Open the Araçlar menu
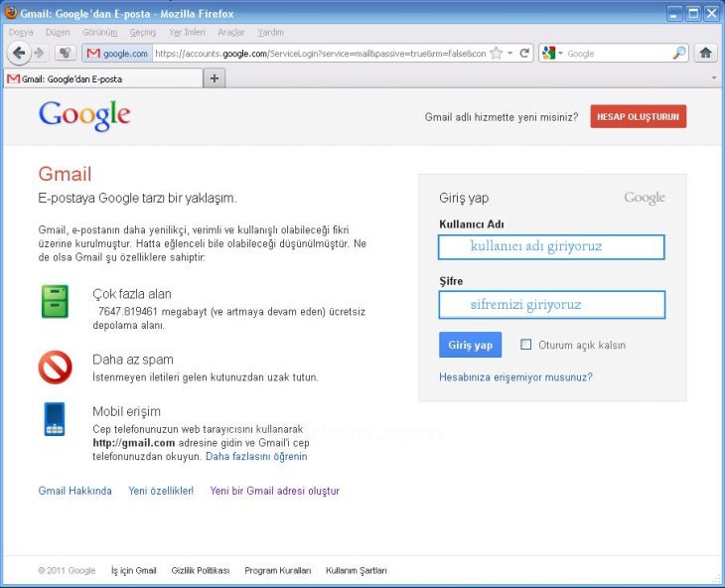 coord(231,33)
